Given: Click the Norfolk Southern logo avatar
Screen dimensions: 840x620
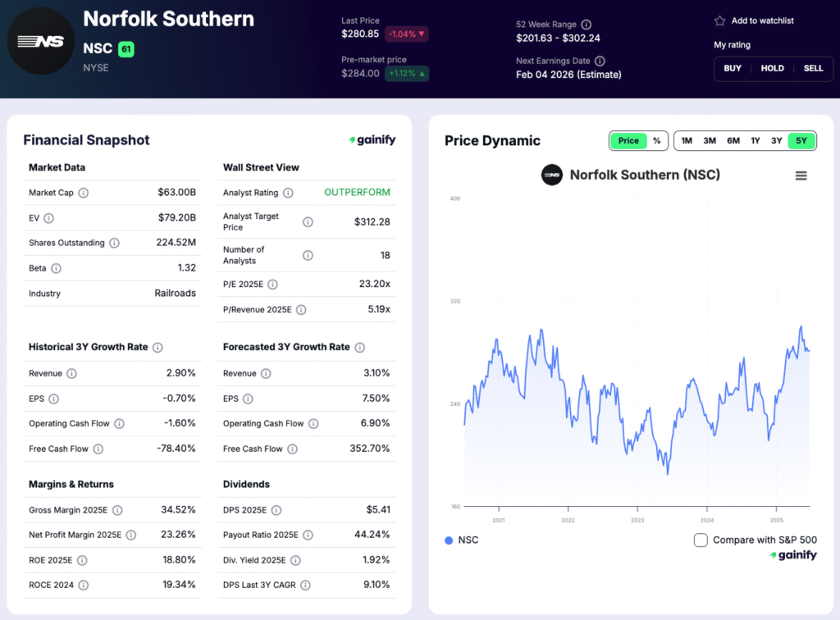Looking at the screenshot, I should tap(40, 40).
